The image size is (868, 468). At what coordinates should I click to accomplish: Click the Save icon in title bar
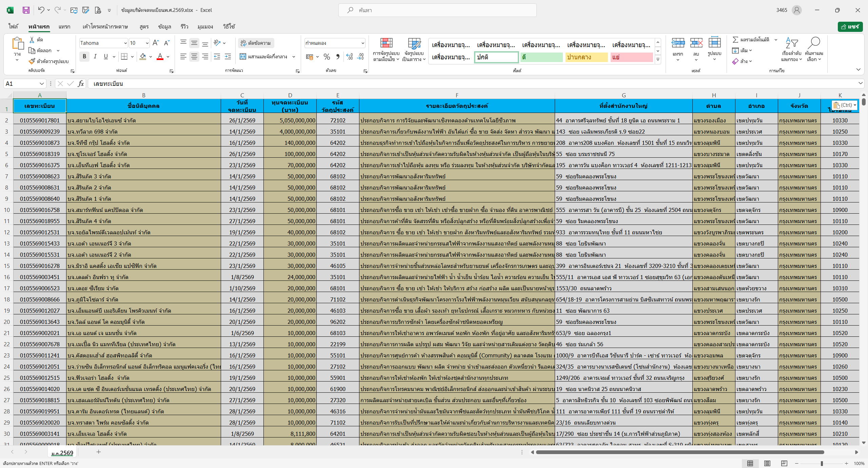pos(26,10)
